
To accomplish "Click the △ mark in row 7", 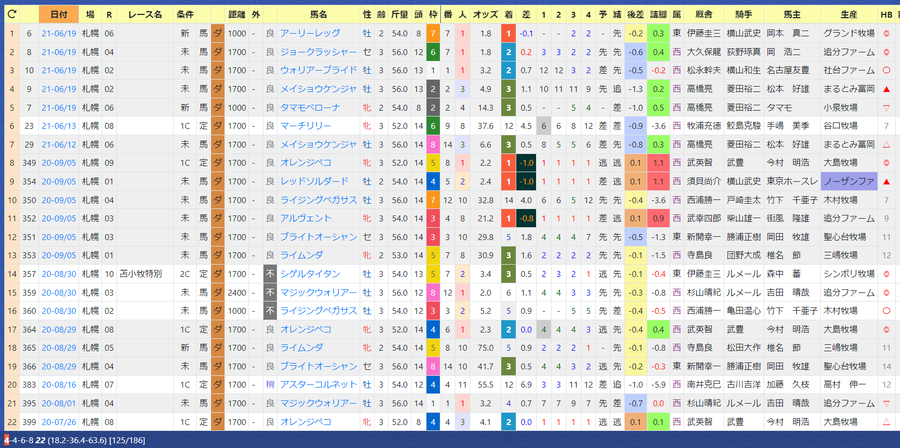I will pyautogui.click(x=887, y=145).
